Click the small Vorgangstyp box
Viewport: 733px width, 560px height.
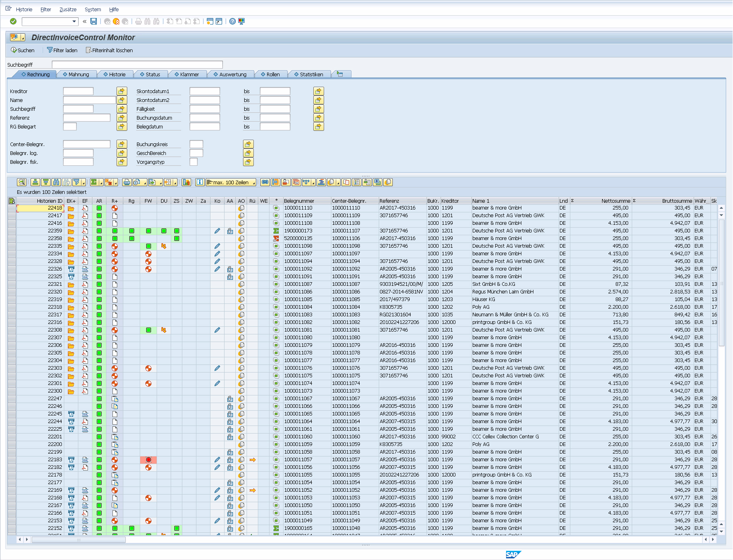(194, 162)
